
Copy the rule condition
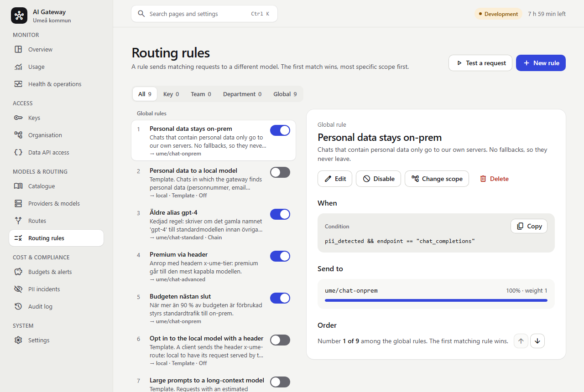[529, 226]
